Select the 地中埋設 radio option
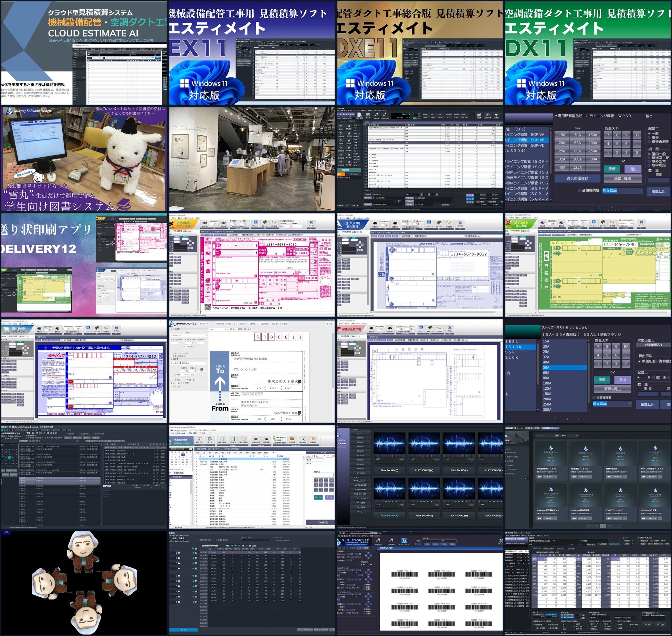Image resolution: width=672 pixels, height=636 pixels. 649,165
